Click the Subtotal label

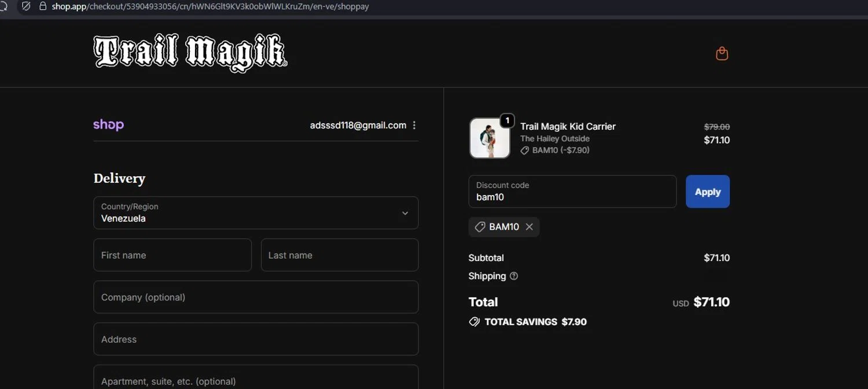486,258
